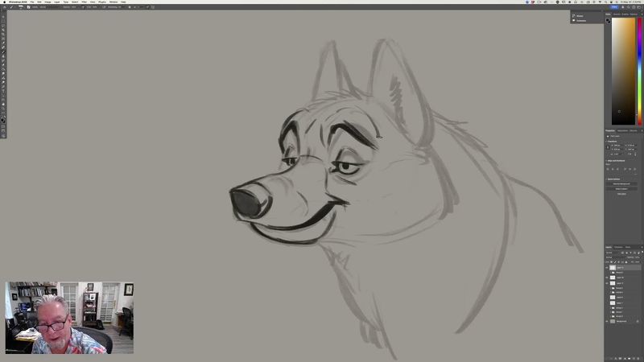Select the Background layer thumbnail
The width and height of the screenshot is (644, 362).
click(x=613, y=321)
